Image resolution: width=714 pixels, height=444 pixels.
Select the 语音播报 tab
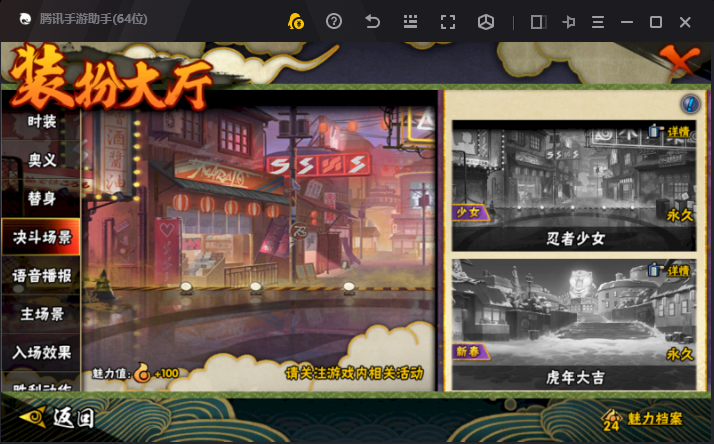[42, 275]
